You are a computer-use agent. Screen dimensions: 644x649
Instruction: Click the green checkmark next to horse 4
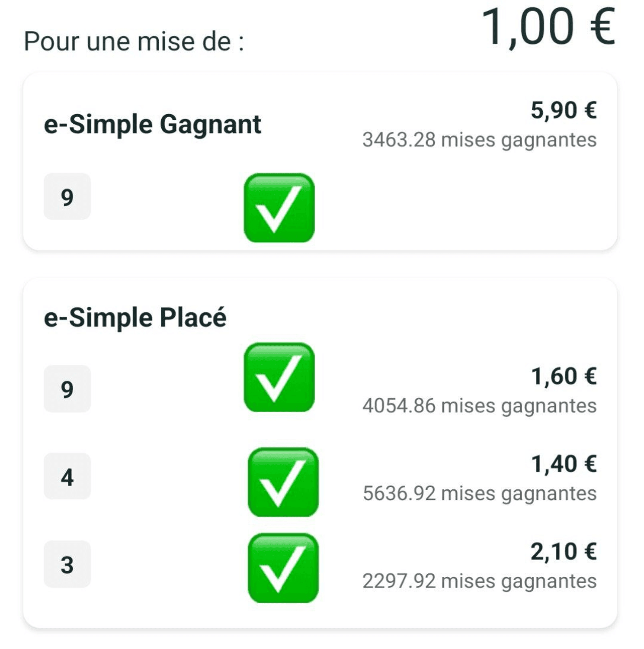point(283,482)
